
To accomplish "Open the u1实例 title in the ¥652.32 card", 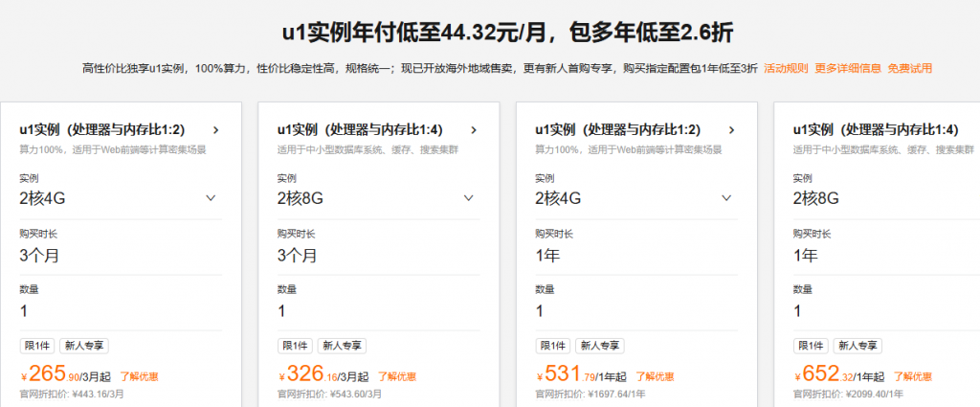I will (x=875, y=130).
